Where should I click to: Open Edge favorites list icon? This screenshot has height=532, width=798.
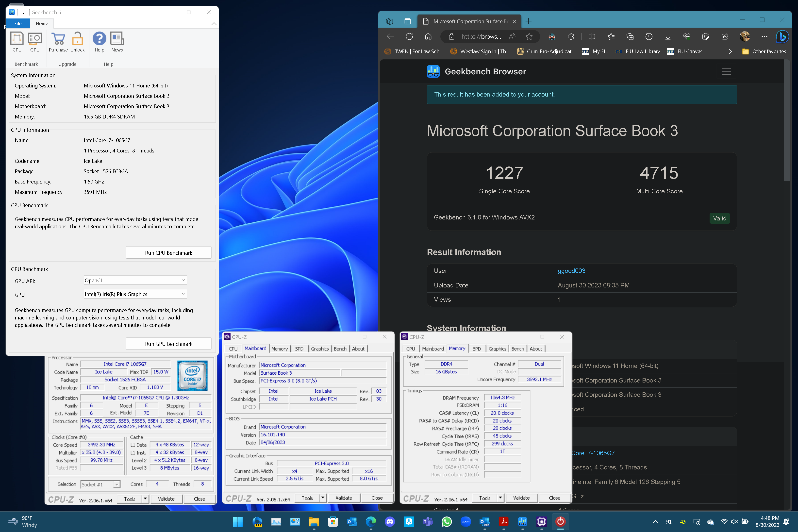point(611,37)
